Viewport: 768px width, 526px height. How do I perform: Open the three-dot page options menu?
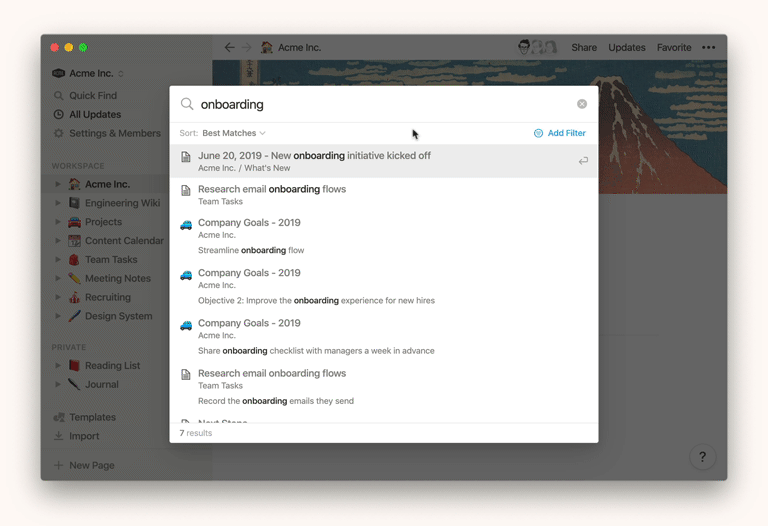click(x=708, y=47)
